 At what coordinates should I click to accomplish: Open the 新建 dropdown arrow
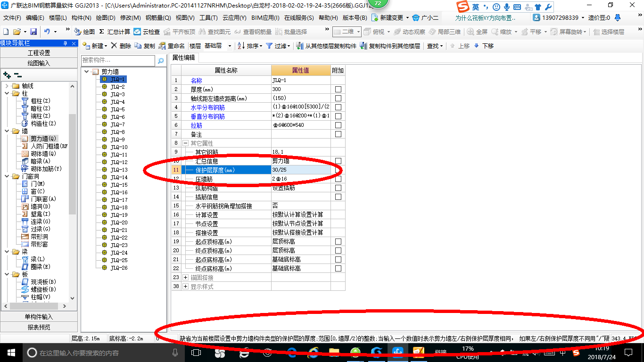(x=106, y=46)
